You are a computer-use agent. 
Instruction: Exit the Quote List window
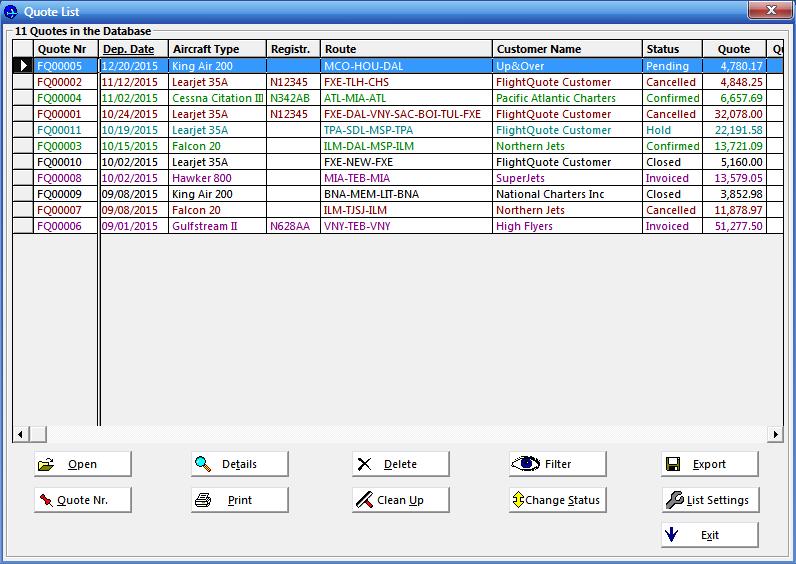pos(709,535)
